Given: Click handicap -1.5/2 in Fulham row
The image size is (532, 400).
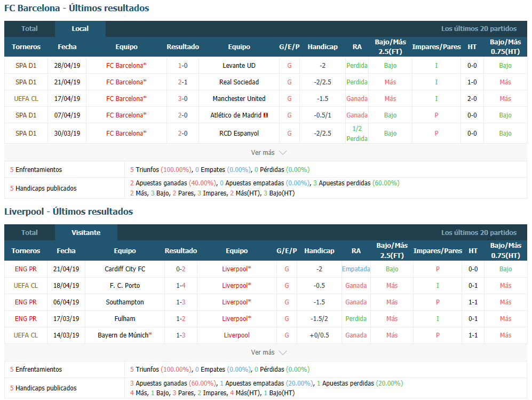Looking at the screenshot, I should coord(319,318).
